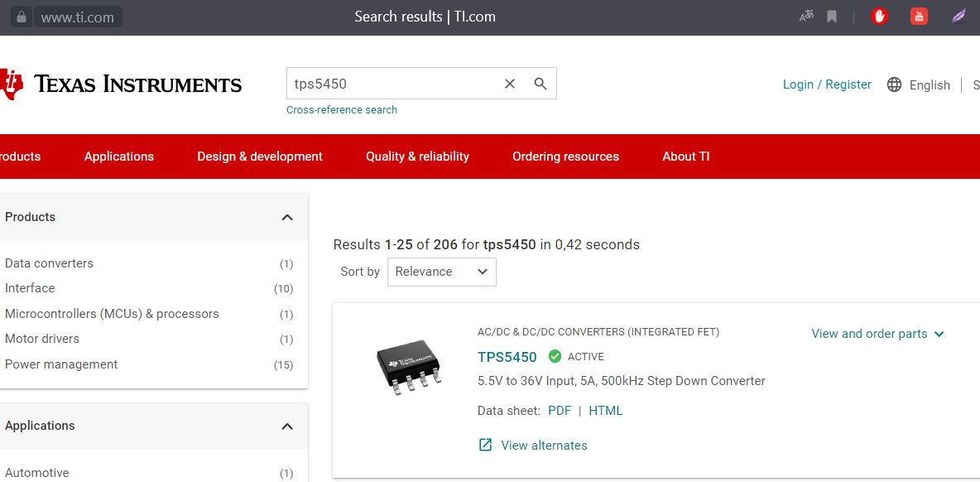Click the green ACTIVE status checkmark

click(555, 356)
